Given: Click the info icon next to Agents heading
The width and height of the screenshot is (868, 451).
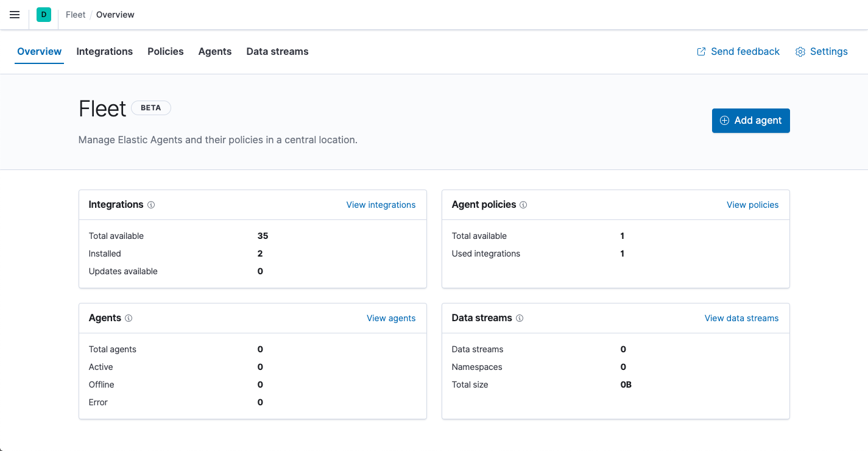Looking at the screenshot, I should pyautogui.click(x=128, y=318).
